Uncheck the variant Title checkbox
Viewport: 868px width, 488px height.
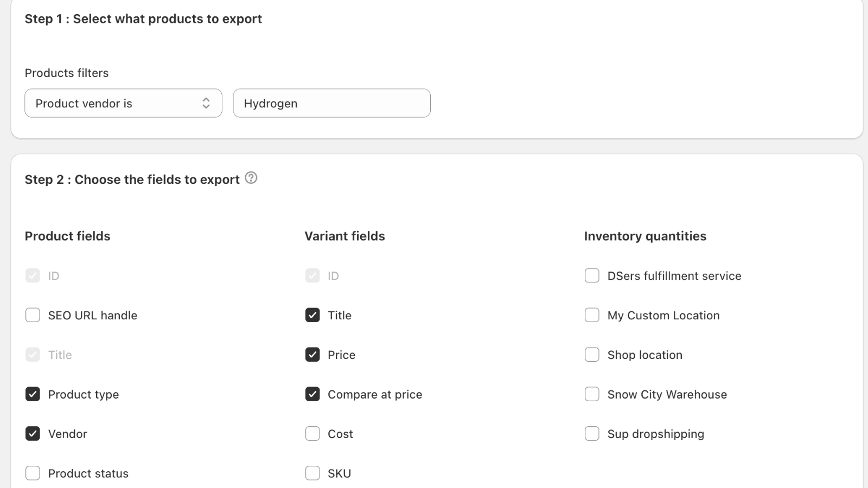312,315
